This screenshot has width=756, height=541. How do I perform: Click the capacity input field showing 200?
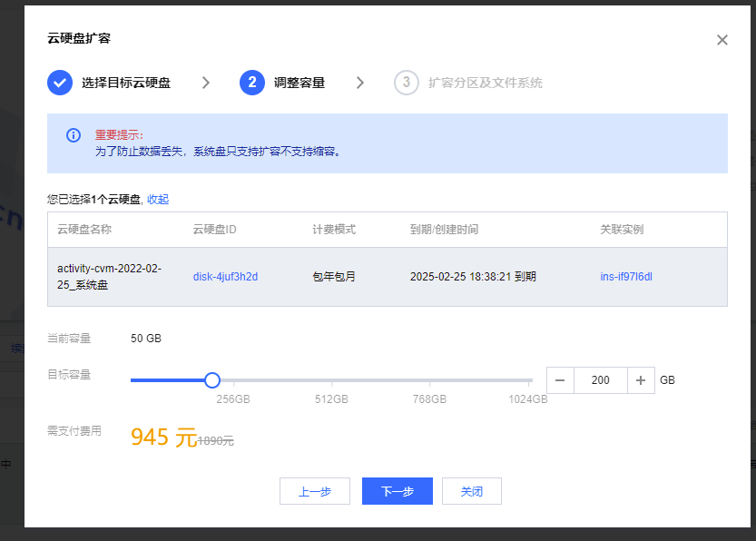coord(600,380)
